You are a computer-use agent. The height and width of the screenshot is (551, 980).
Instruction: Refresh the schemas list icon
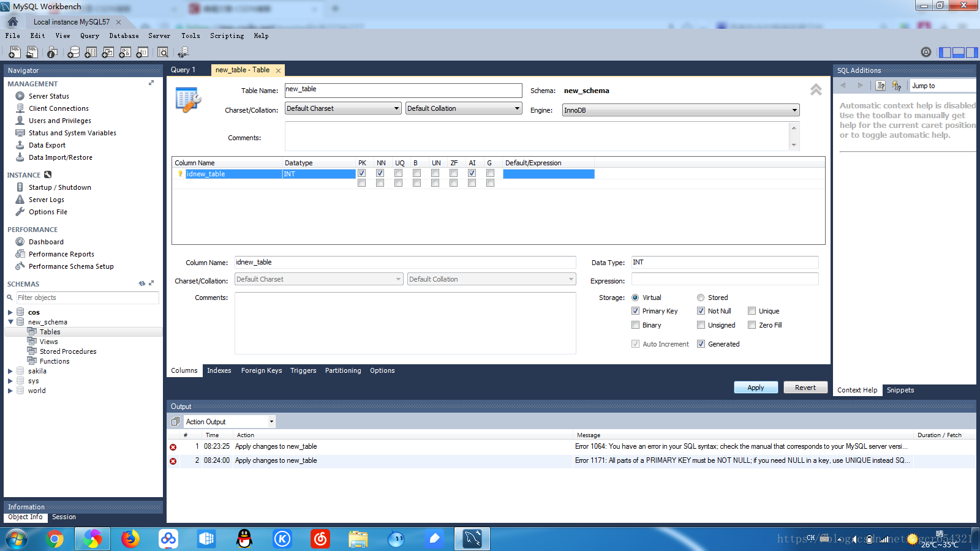(x=142, y=283)
